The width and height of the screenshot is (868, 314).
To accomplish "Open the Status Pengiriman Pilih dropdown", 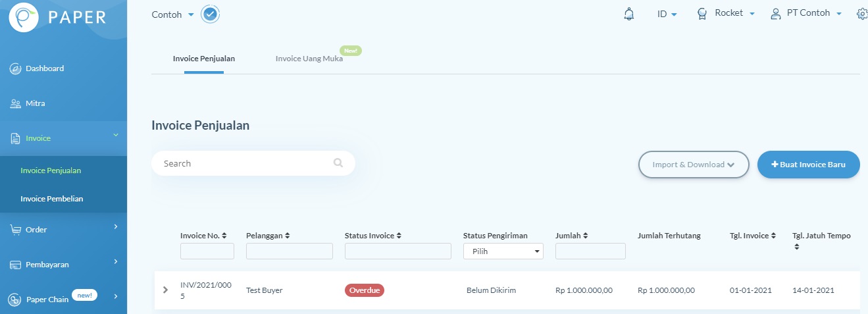I will click(x=503, y=251).
